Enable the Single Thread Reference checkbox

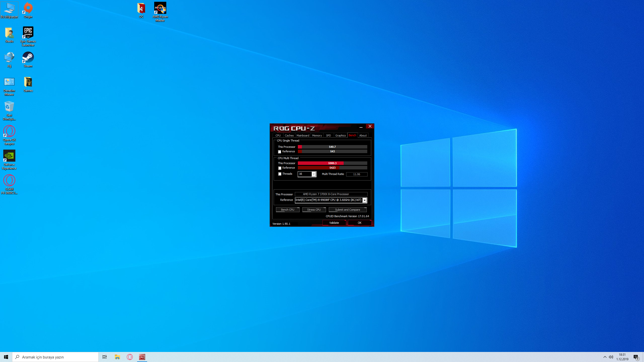click(279, 152)
